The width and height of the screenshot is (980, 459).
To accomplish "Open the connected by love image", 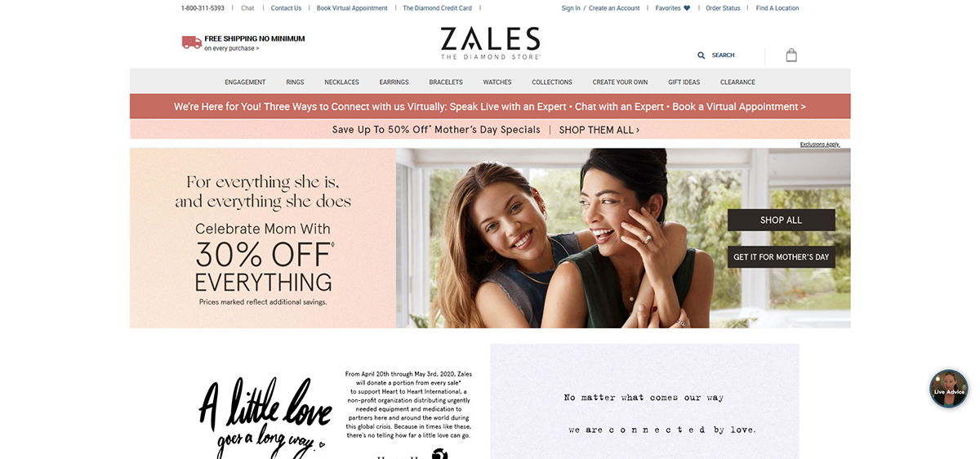I will (644, 401).
